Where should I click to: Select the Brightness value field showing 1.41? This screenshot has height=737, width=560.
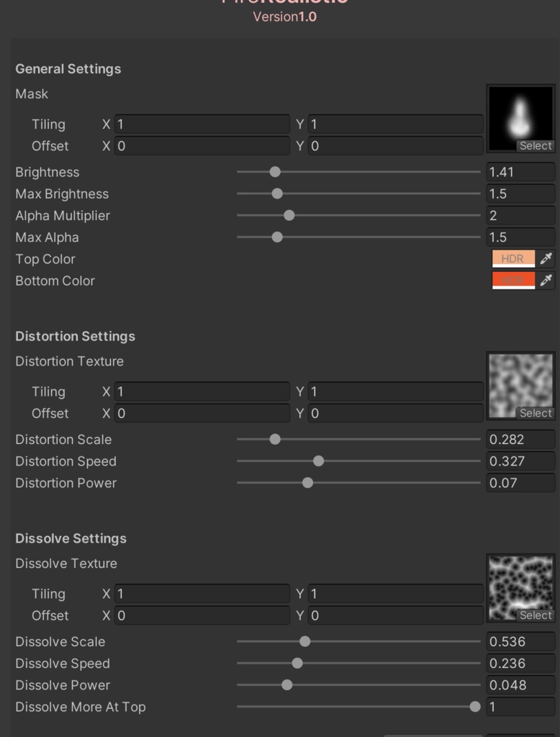520,172
